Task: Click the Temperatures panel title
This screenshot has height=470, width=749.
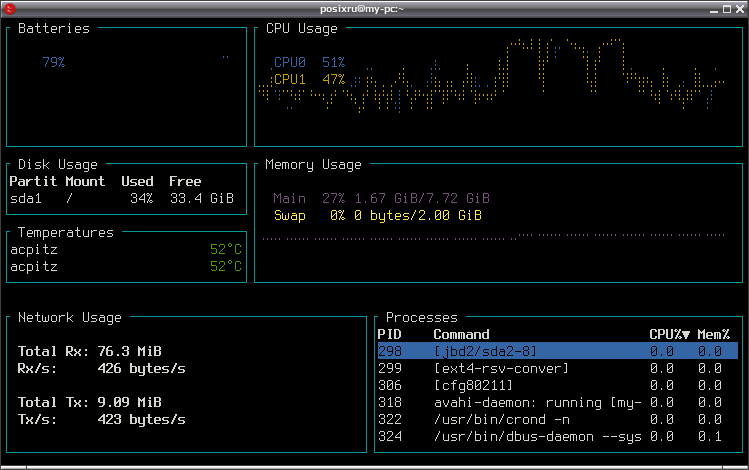Action: [65, 233]
